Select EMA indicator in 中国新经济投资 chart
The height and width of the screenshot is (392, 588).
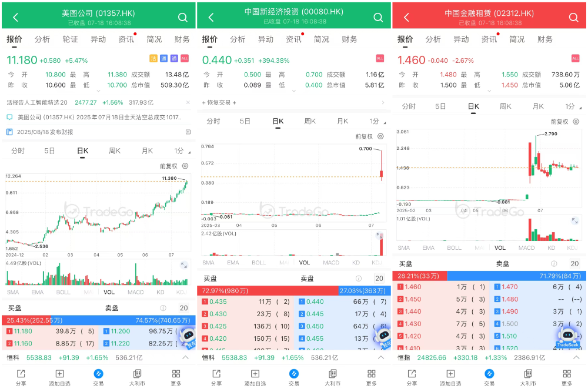coord(233,262)
